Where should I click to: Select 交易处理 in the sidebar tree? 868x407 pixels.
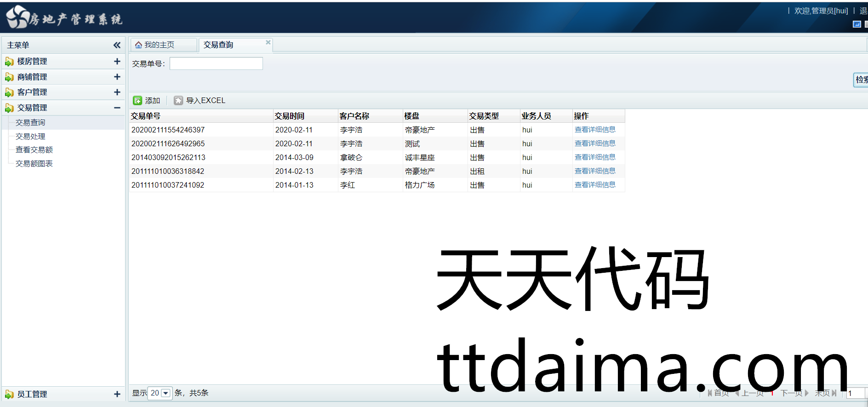[30, 137]
